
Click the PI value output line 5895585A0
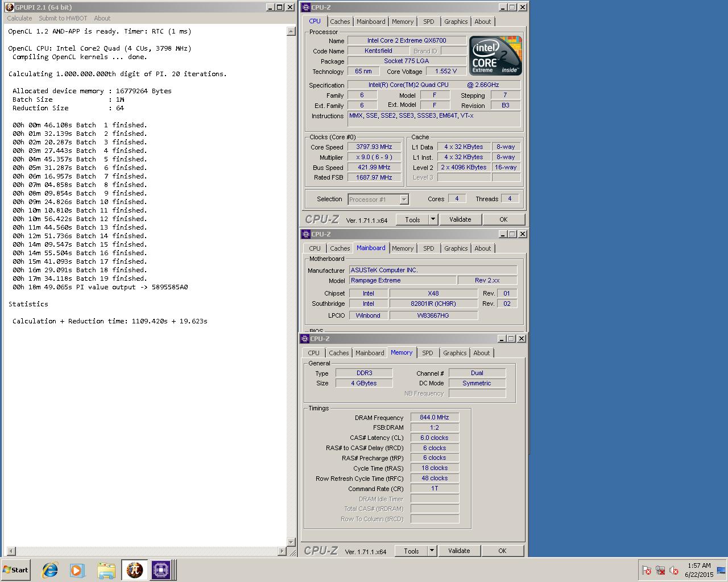(x=100, y=287)
